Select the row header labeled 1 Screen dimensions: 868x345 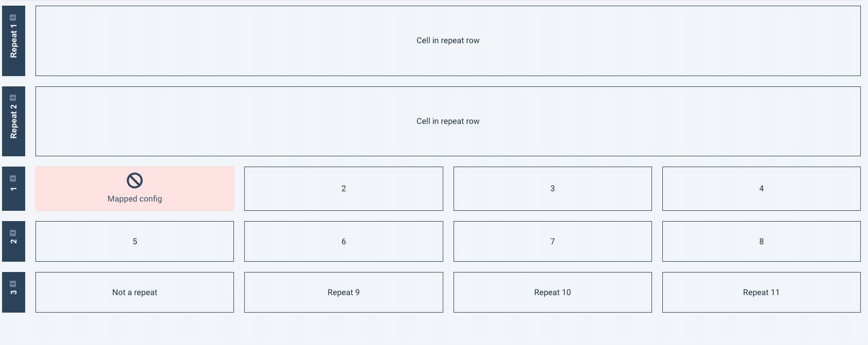point(13,193)
